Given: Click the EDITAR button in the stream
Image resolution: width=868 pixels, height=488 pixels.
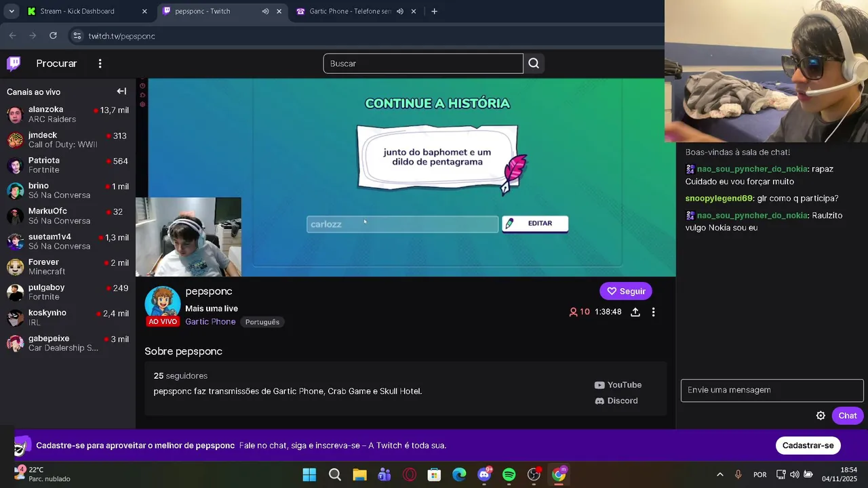Looking at the screenshot, I should click(535, 224).
